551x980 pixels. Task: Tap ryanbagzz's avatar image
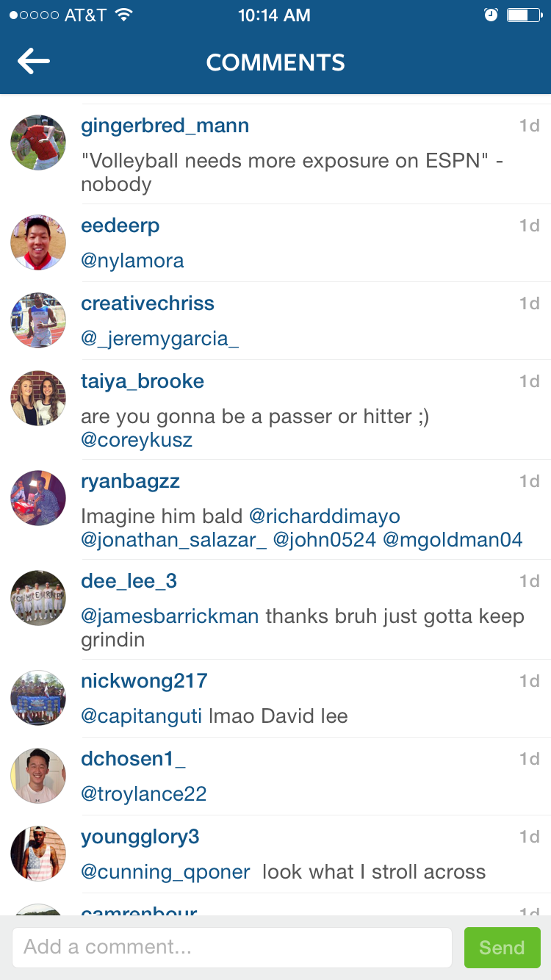pyautogui.click(x=38, y=498)
